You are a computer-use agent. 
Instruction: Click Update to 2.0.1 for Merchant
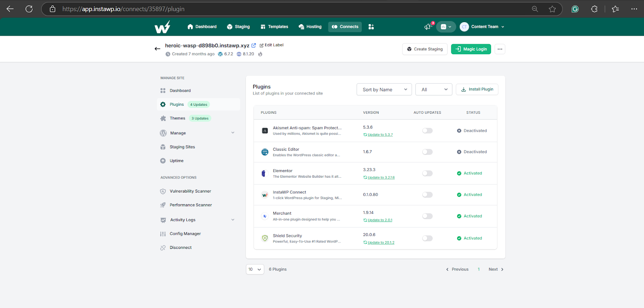click(x=378, y=220)
